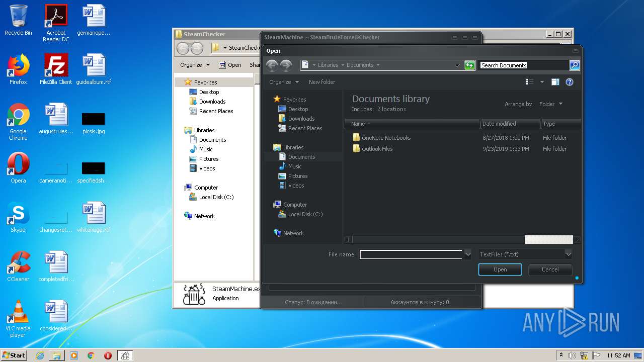Click Acrobat Reader DC desktop icon
Viewport: 644px width, 362px height.
point(56,23)
